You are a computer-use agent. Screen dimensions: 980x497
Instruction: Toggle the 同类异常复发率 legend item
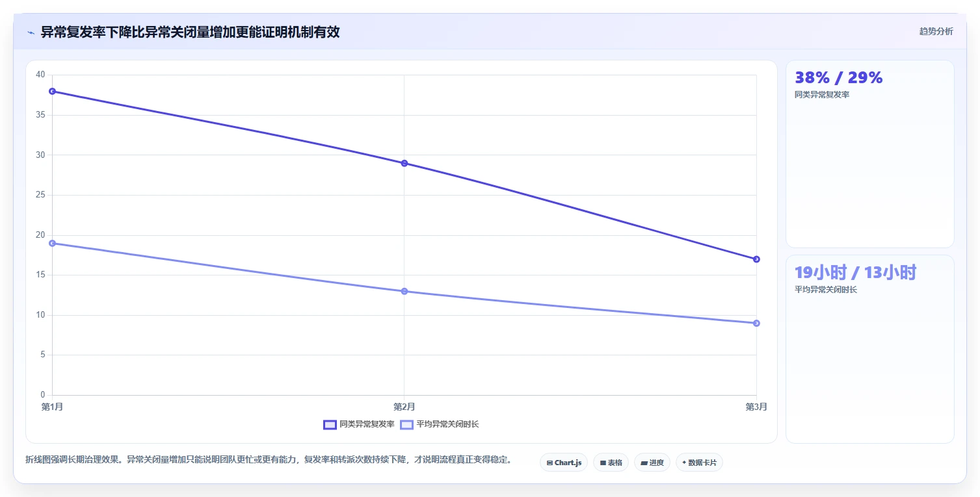(x=359, y=424)
